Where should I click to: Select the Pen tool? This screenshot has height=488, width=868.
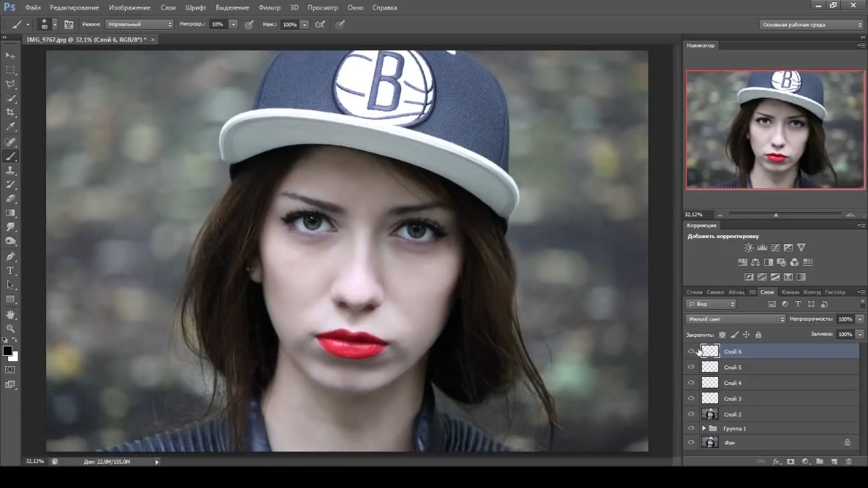click(x=11, y=257)
